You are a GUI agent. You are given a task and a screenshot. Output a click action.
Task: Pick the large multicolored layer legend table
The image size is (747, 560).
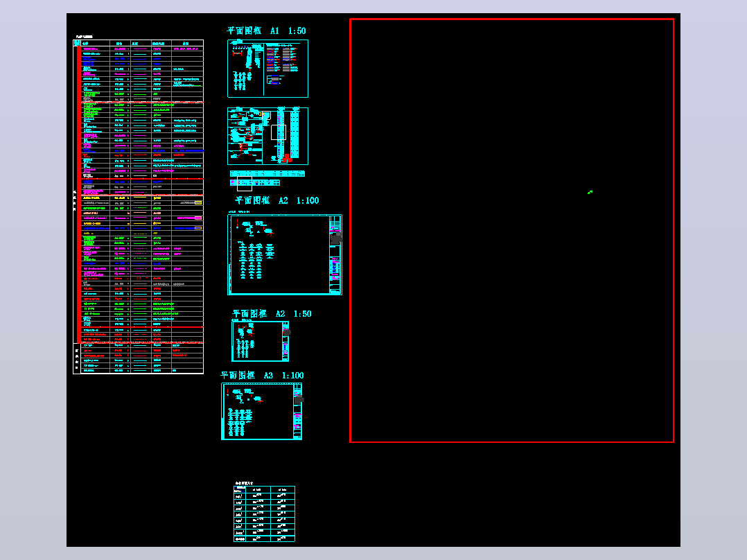tap(138, 207)
